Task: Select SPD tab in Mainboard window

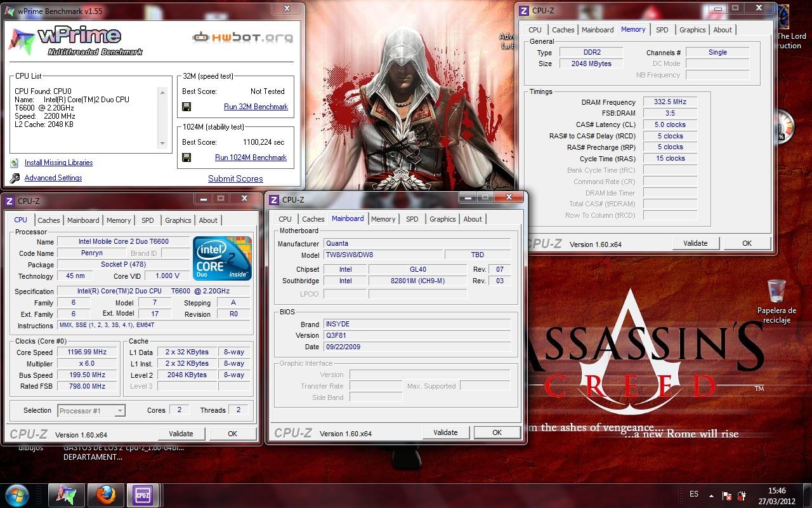Action: (412, 219)
